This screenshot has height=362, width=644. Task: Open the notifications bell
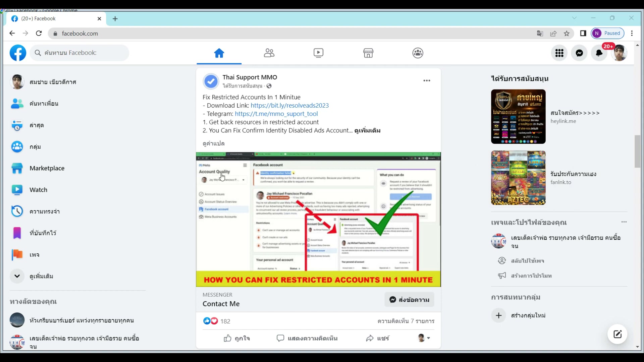599,53
